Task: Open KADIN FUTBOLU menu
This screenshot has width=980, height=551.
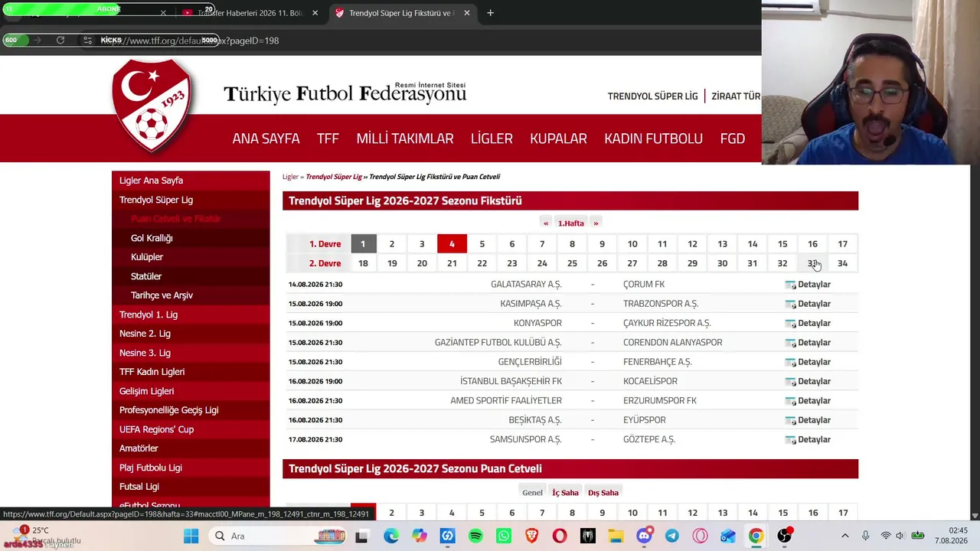Action: (653, 139)
